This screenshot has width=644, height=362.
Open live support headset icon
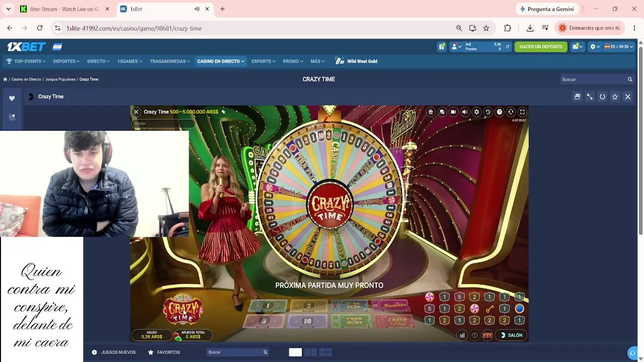pyautogui.click(x=511, y=112)
